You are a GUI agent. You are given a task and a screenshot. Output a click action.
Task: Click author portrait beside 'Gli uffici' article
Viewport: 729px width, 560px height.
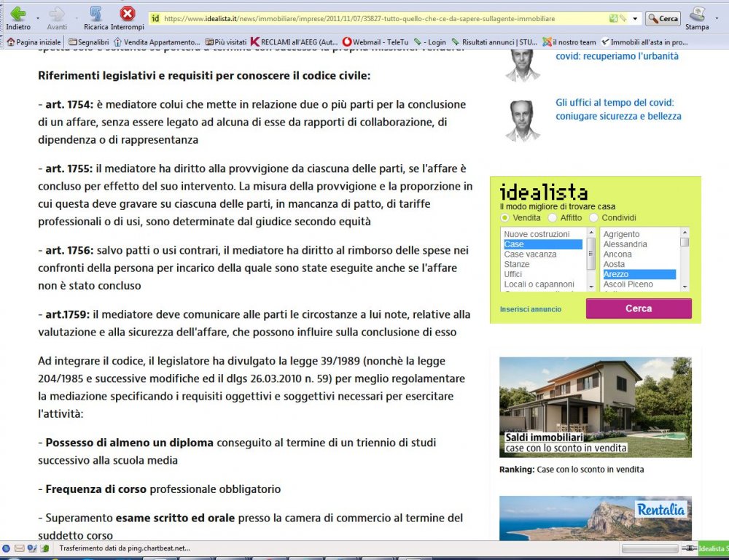click(523, 120)
